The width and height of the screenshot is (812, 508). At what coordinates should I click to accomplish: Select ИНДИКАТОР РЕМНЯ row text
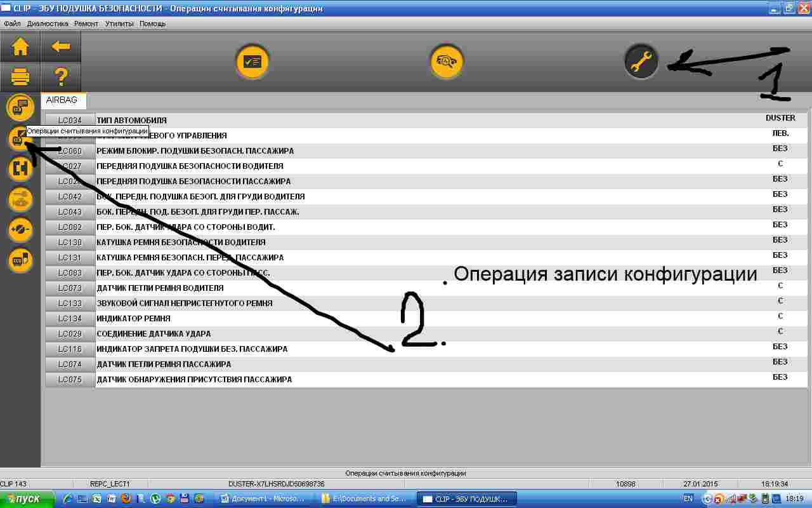pyautogui.click(x=133, y=318)
